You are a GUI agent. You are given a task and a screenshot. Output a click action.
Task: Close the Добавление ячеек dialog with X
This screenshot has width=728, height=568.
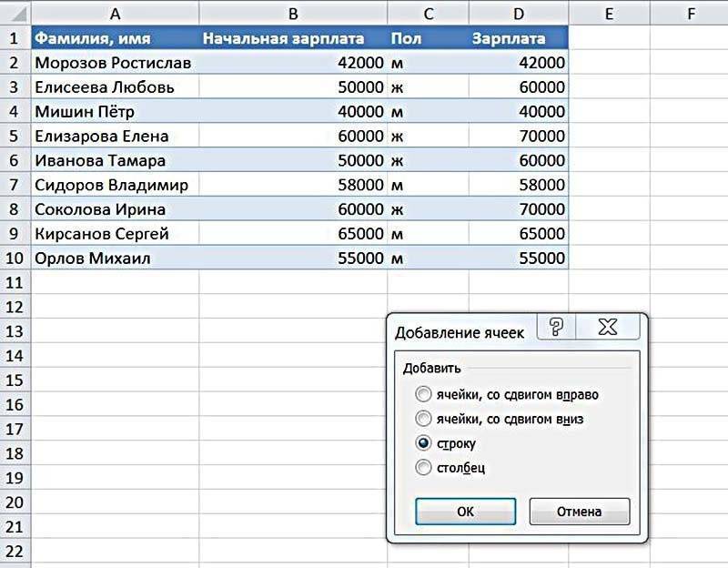tap(609, 328)
